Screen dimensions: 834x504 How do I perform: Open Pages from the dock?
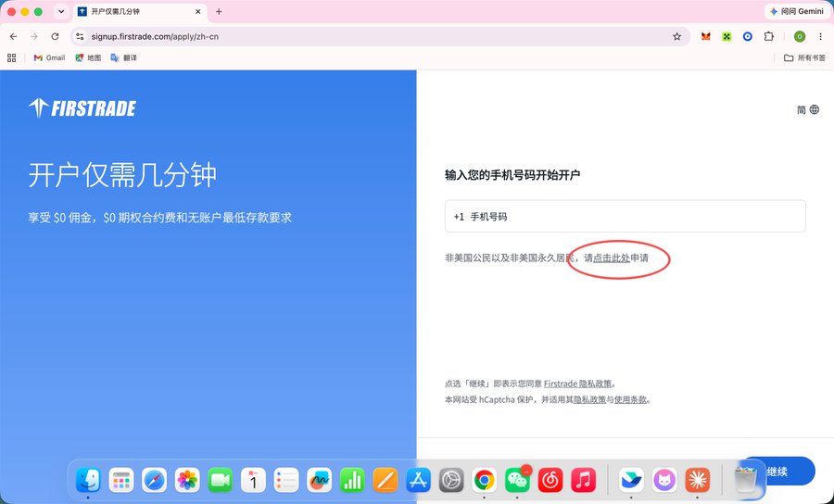pyautogui.click(x=385, y=481)
